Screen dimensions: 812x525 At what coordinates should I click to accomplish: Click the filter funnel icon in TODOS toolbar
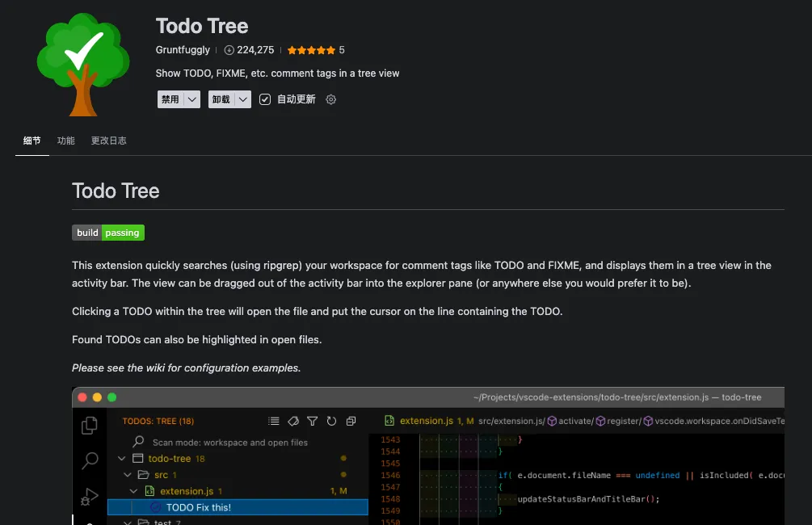(312, 421)
